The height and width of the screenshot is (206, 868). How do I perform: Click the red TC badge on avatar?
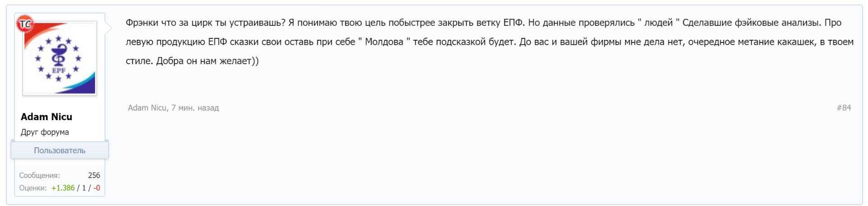coord(24,24)
